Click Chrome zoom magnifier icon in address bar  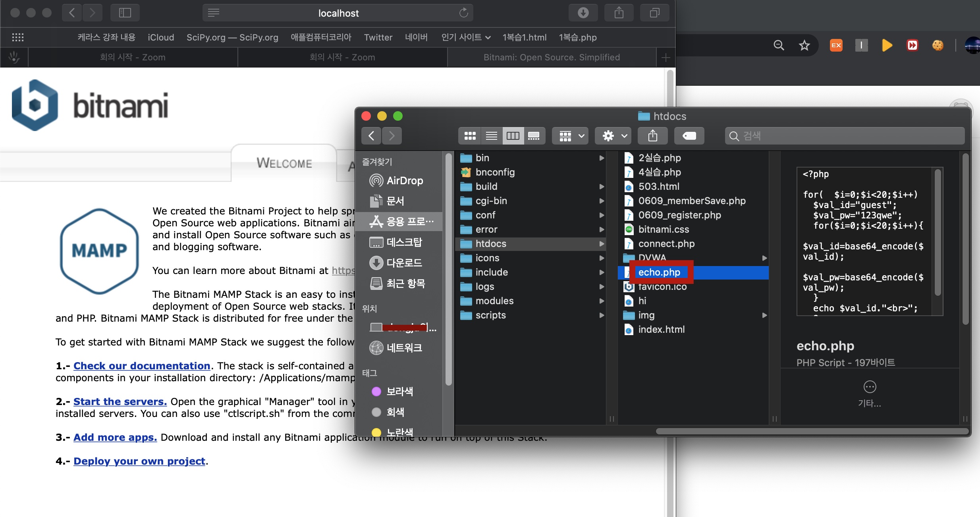coord(779,45)
